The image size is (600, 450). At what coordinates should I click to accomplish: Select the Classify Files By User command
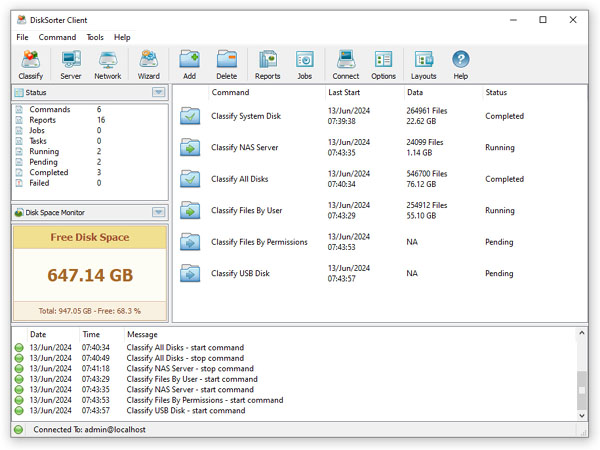click(246, 210)
